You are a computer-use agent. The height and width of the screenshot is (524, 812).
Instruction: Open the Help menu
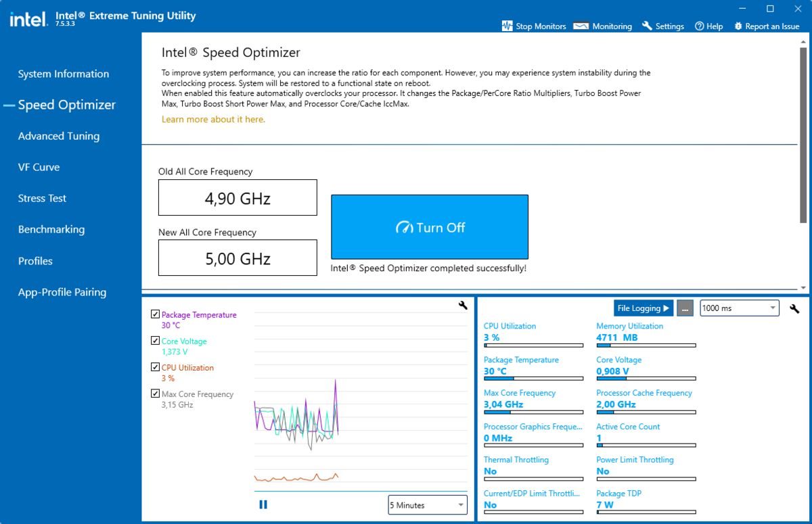click(x=708, y=26)
